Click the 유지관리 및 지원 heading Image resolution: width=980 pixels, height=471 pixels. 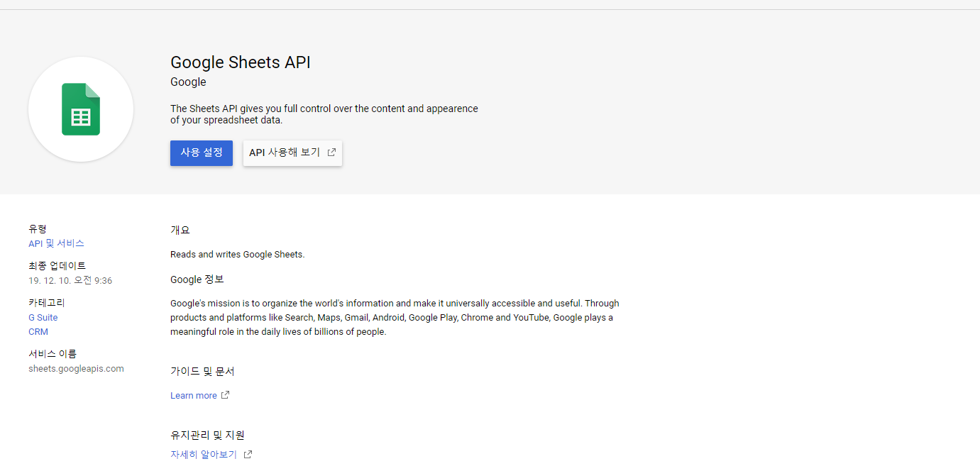pos(207,435)
